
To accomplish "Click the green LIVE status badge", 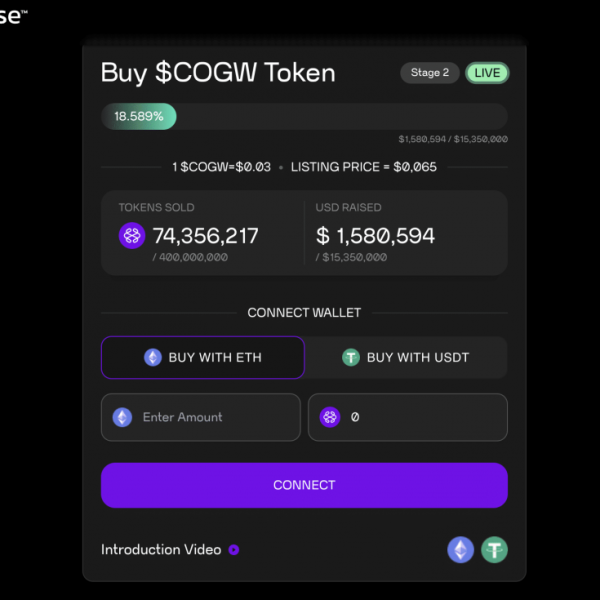I will click(x=487, y=73).
